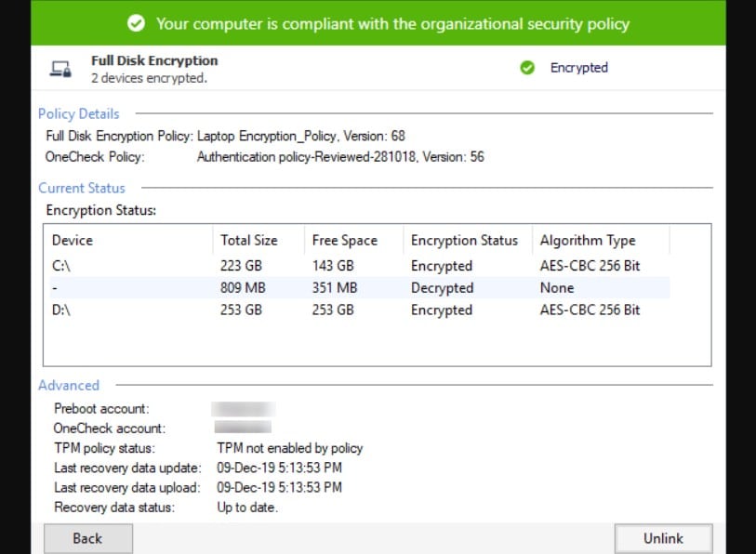Screen dimensions: 756x554
Task: Click the Device column header
Action: click(127, 240)
